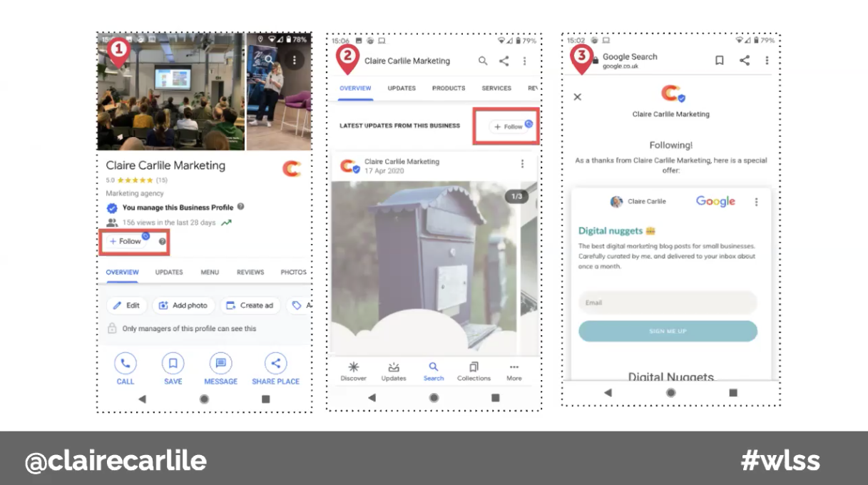The image size is (868, 485).
Task: Select Products tab in second phone
Action: click(x=448, y=88)
